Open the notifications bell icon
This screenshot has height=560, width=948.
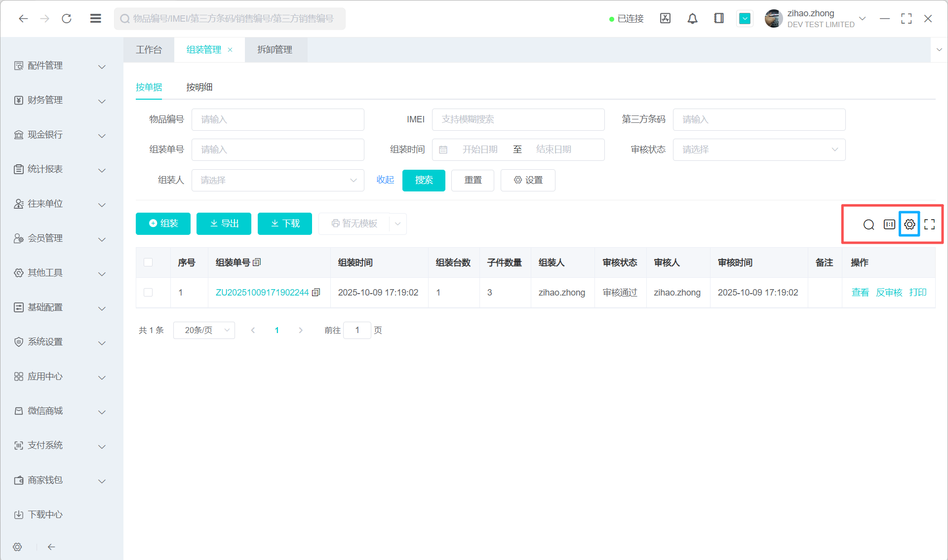tap(692, 19)
